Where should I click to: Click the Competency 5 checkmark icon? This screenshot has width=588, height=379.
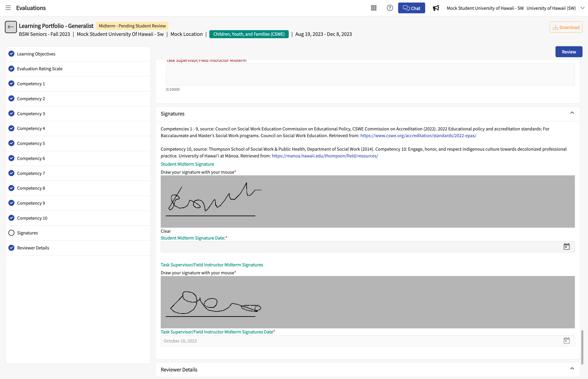click(11, 143)
